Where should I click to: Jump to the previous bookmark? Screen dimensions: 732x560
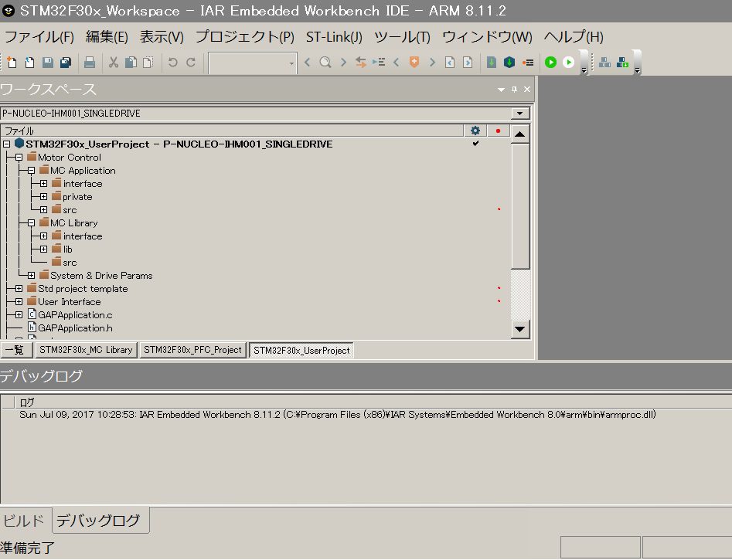[x=397, y=62]
